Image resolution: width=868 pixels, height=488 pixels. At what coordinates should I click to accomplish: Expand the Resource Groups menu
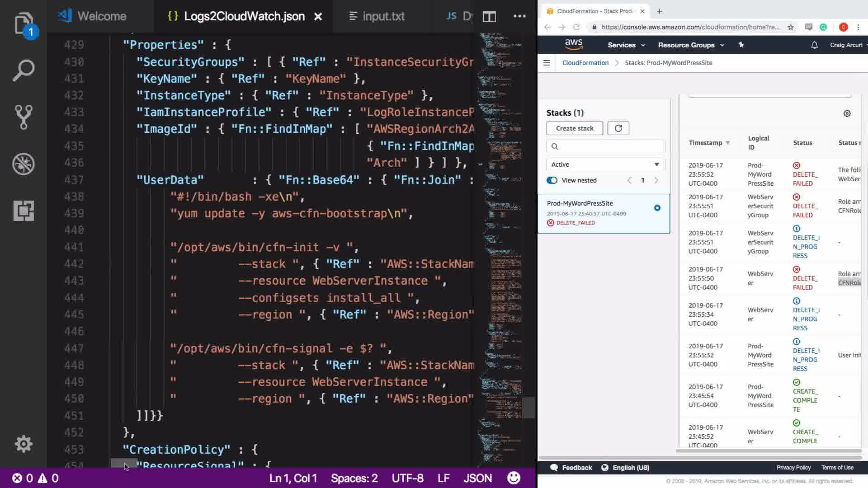(690, 45)
